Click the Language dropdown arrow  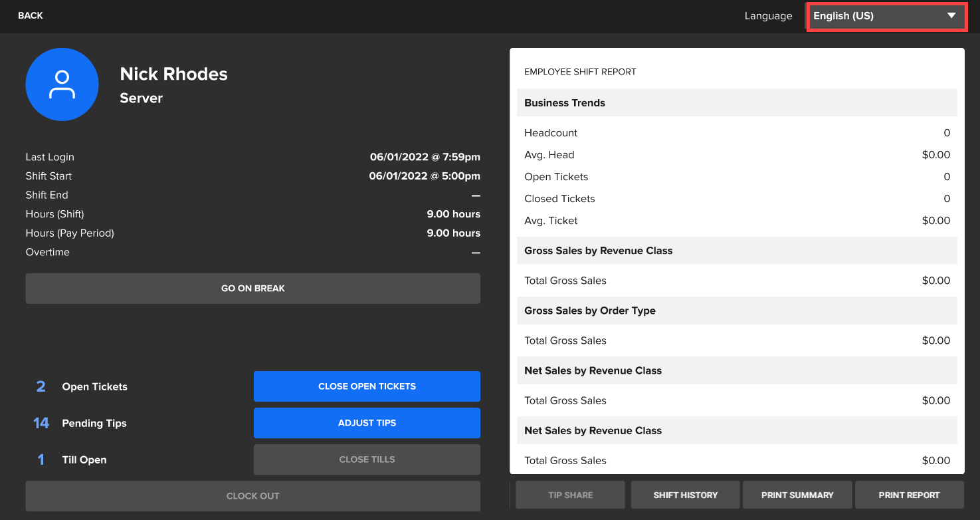coord(951,16)
